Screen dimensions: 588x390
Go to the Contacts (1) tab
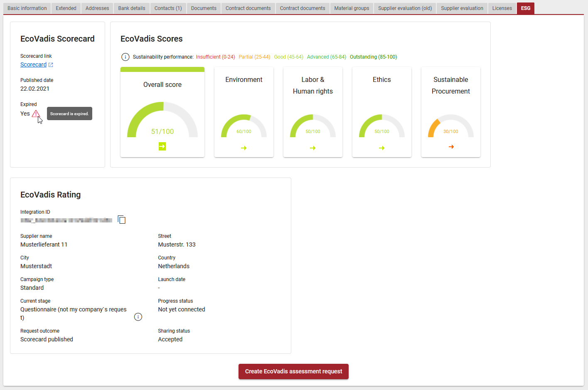[x=168, y=8]
